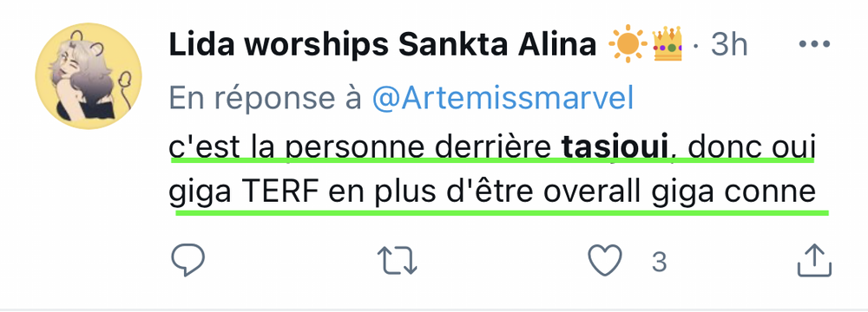The height and width of the screenshot is (312, 868).
Task: Click the sun emoji in the display name
Action: (628, 44)
